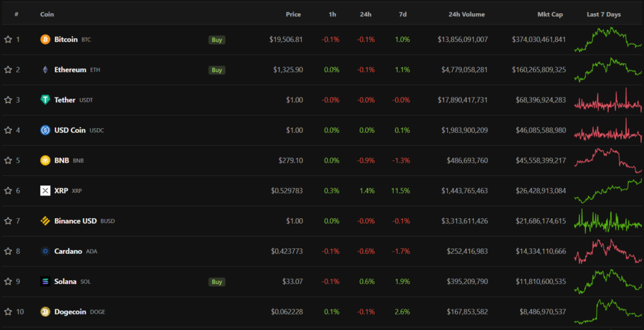Click the BNB yellow logo icon
Screen dimensions: 644x330
pos(45,160)
